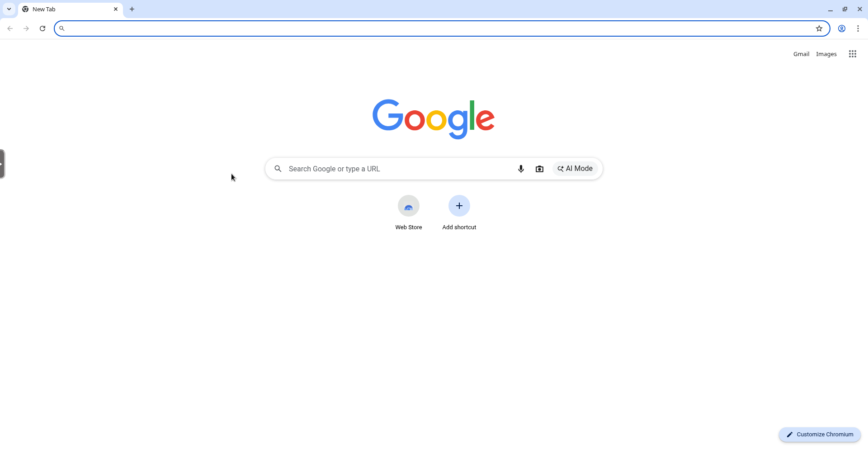The image size is (868, 449).
Task: Expand the side panel handle on left edge
Action: point(2,164)
